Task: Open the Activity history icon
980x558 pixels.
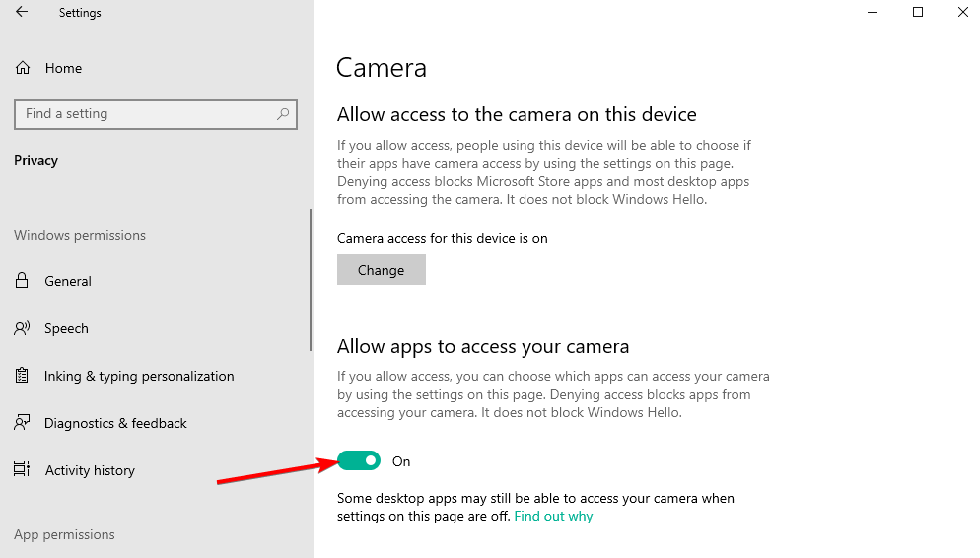Action: (x=22, y=470)
